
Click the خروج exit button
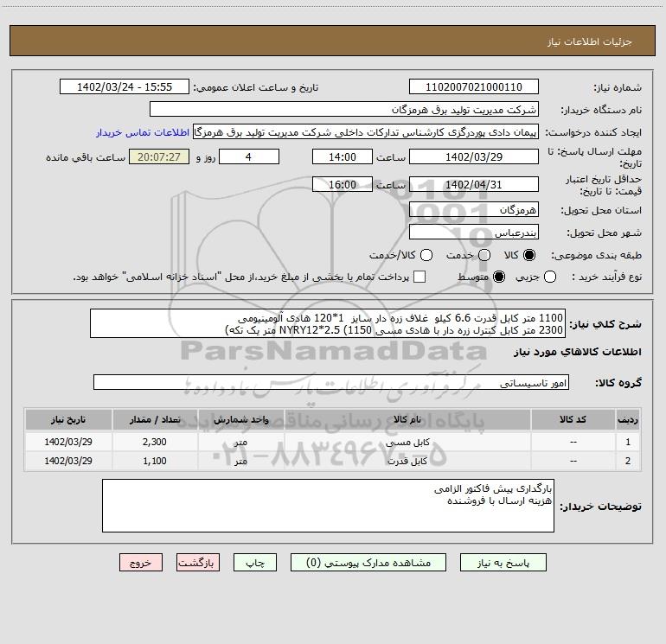click(x=141, y=563)
